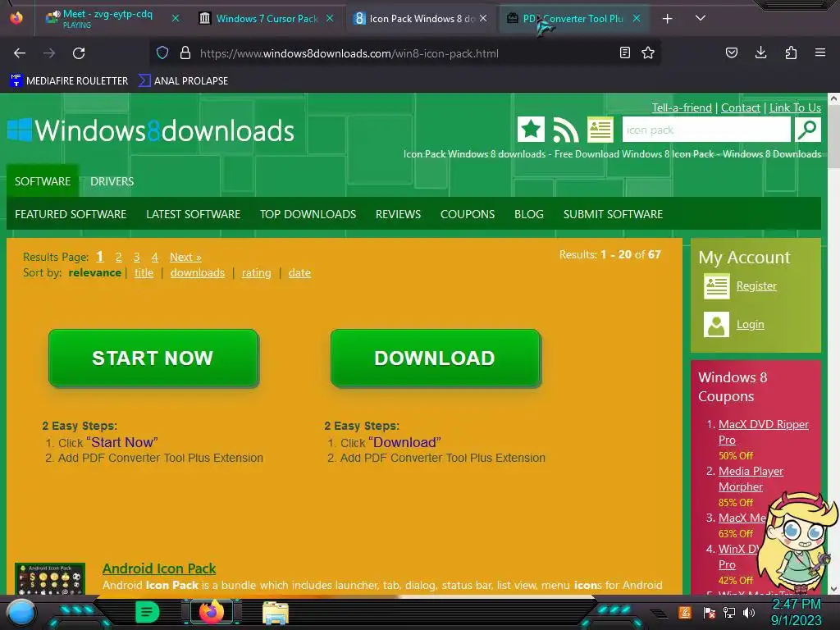Click the Next » results link
The width and height of the screenshot is (840, 630).
(x=186, y=257)
